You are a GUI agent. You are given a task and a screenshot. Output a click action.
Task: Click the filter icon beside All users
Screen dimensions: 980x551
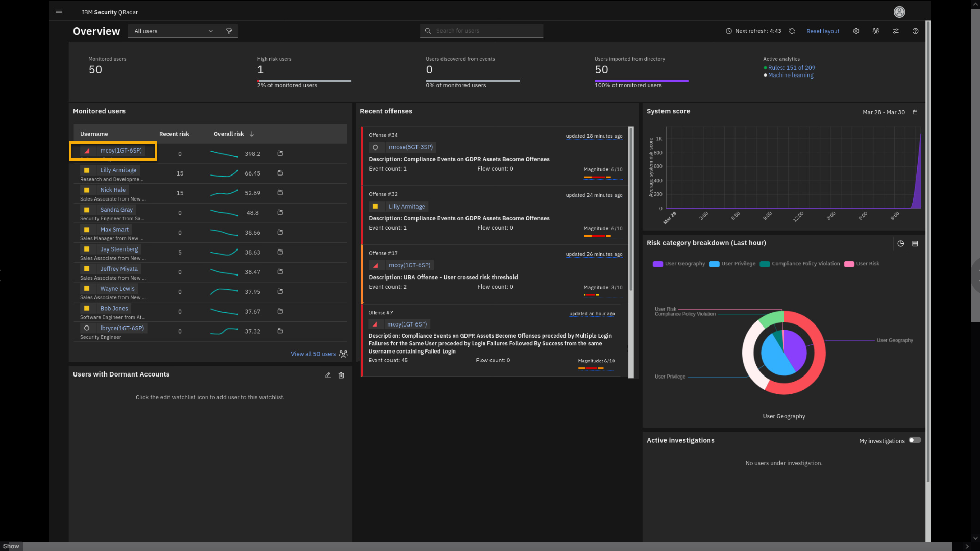point(229,31)
